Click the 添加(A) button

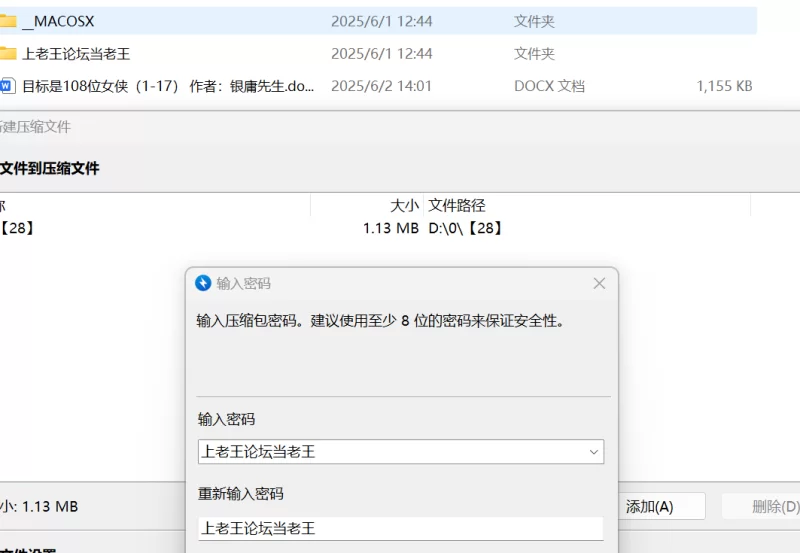click(x=661, y=507)
